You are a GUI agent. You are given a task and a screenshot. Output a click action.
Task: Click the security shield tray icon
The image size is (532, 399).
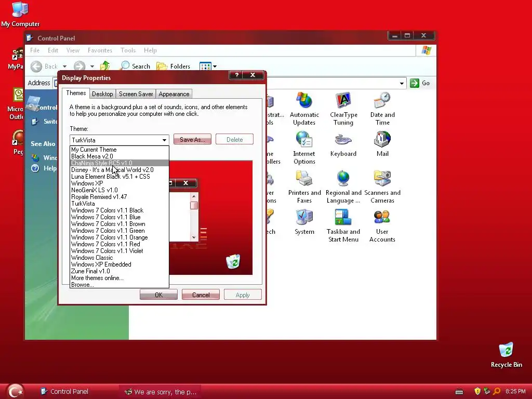(x=477, y=391)
